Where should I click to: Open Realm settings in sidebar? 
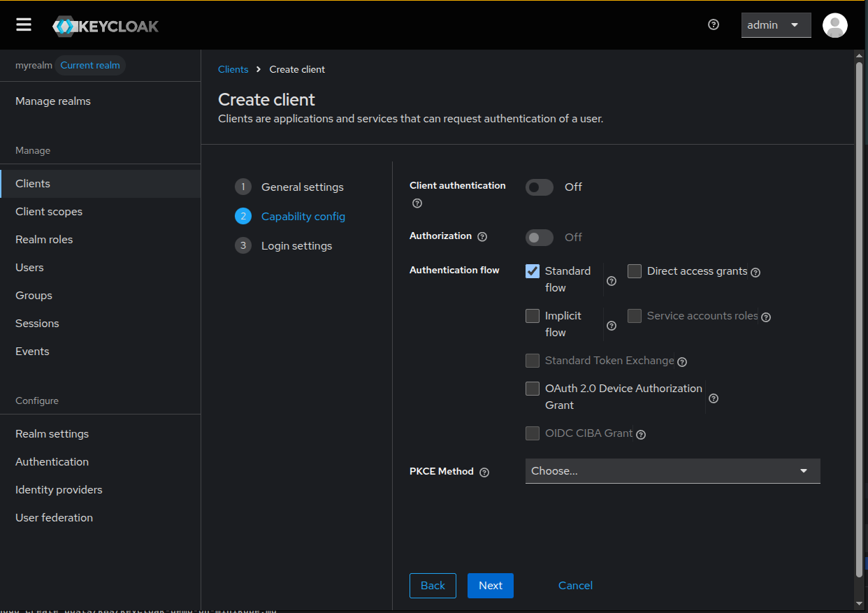click(101, 434)
